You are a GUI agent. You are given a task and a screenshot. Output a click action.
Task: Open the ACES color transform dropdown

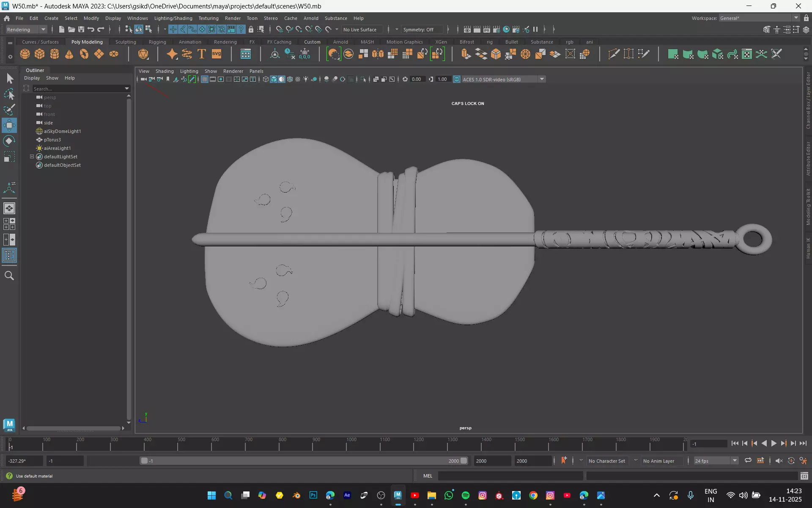pyautogui.click(x=542, y=79)
